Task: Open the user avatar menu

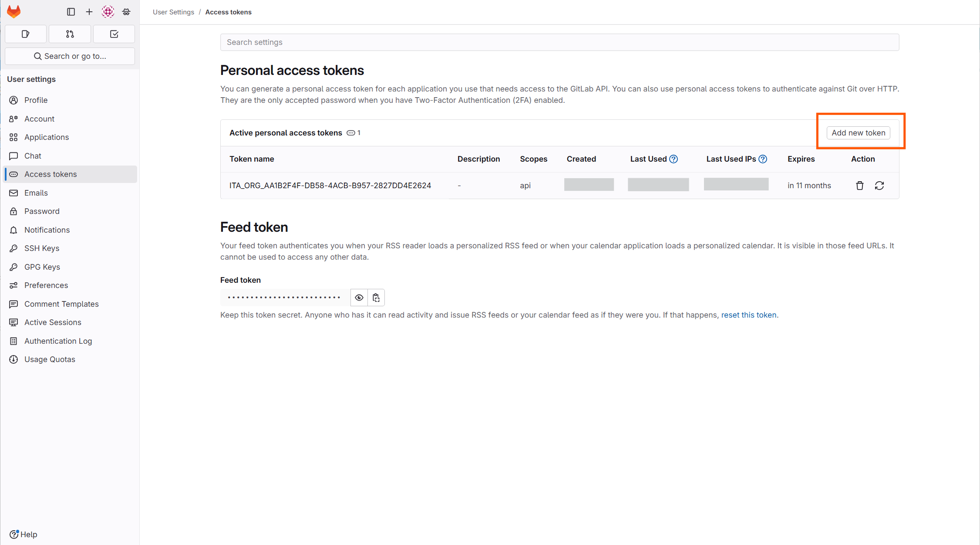Action: click(x=108, y=12)
